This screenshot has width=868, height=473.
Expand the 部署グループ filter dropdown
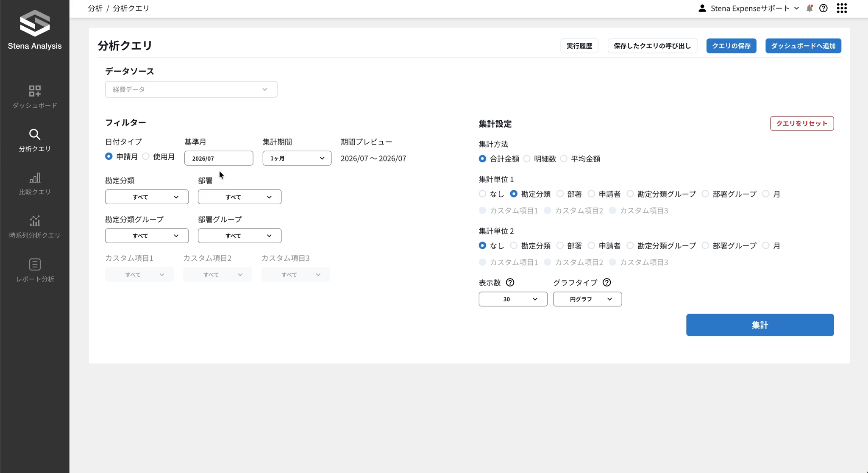tap(239, 236)
